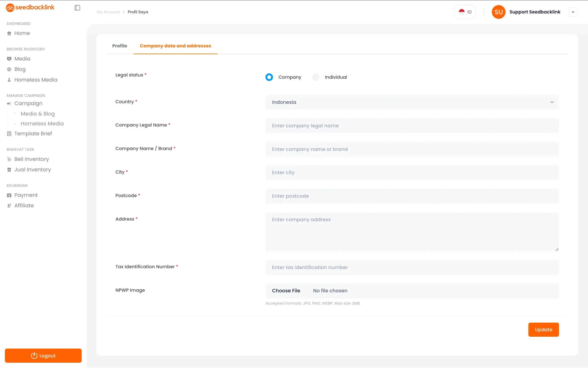The height and width of the screenshot is (368, 588).
Task: Click the Home house icon
Action: pos(9,33)
